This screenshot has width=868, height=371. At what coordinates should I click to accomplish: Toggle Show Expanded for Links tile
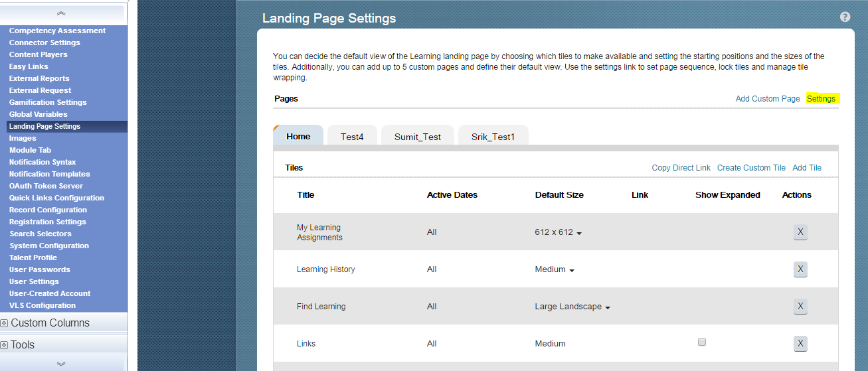[702, 342]
